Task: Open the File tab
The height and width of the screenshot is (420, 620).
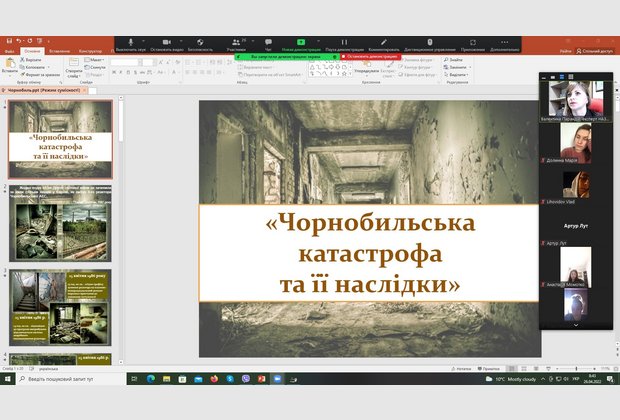Action: point(9,51)
